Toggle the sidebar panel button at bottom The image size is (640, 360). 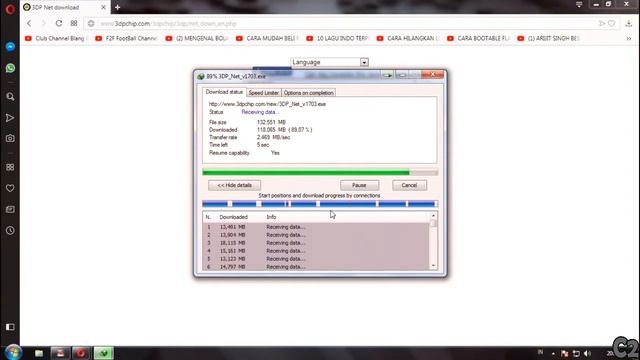click(x=10, y=327)
